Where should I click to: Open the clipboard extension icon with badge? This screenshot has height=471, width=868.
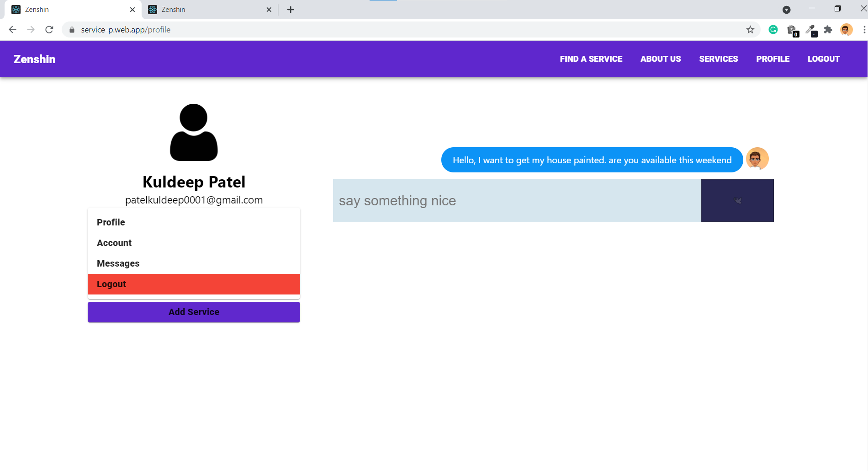click(x=793, y=30)
